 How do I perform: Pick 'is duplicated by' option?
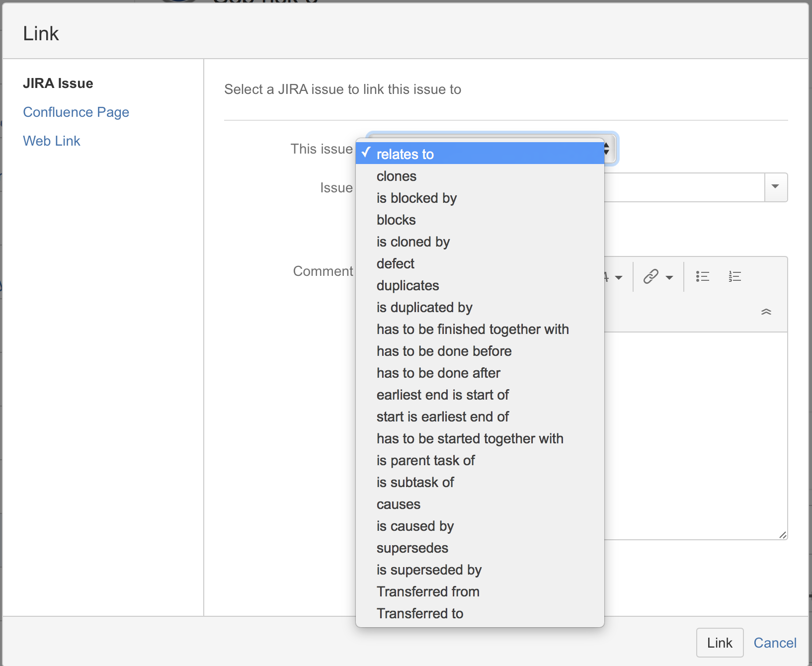click(480, 307)
